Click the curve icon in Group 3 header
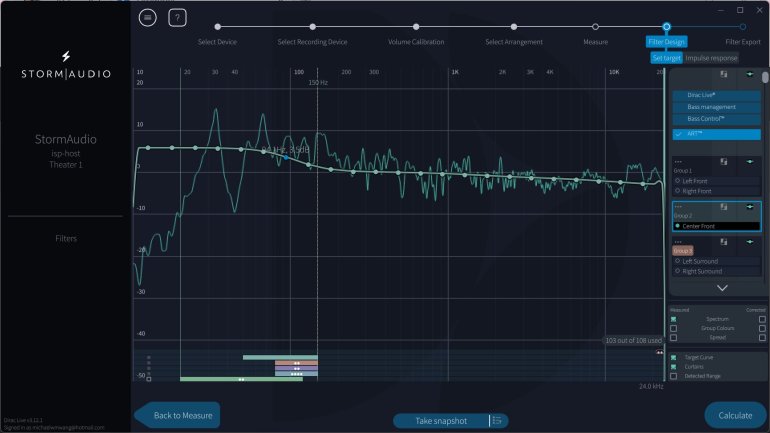 [722, 240]
